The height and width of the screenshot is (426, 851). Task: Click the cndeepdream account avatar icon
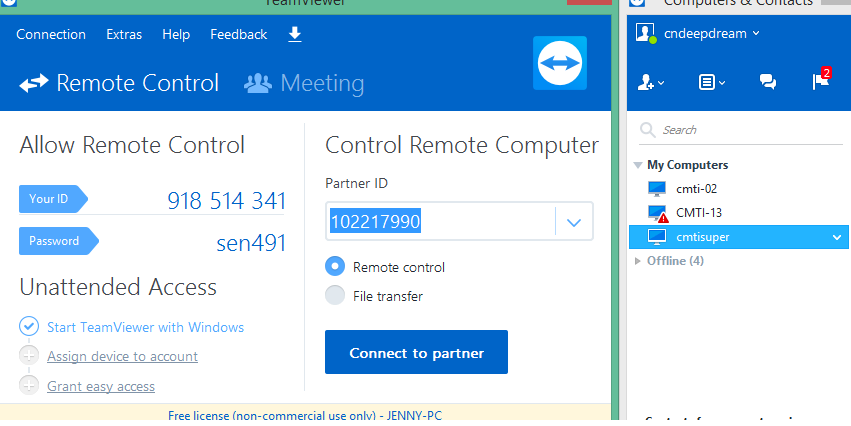646,33
